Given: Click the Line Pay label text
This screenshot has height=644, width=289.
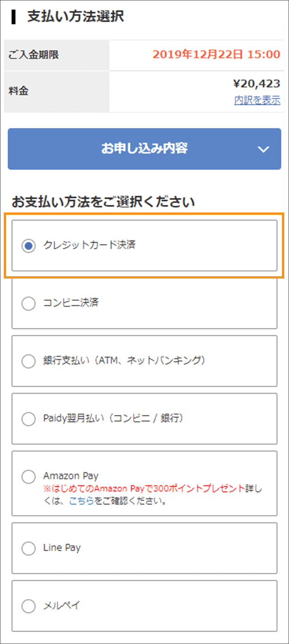Looking at the screenshot, I should pos(62,548).
